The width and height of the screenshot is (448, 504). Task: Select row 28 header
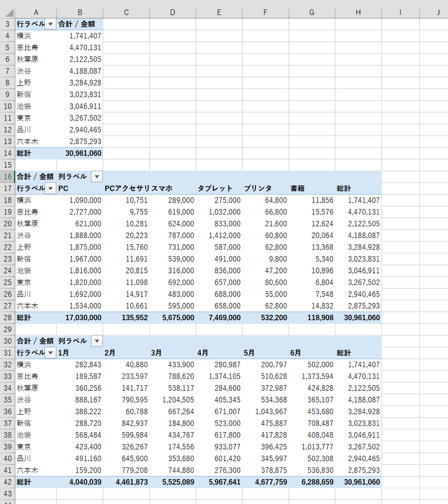point(7,318)
